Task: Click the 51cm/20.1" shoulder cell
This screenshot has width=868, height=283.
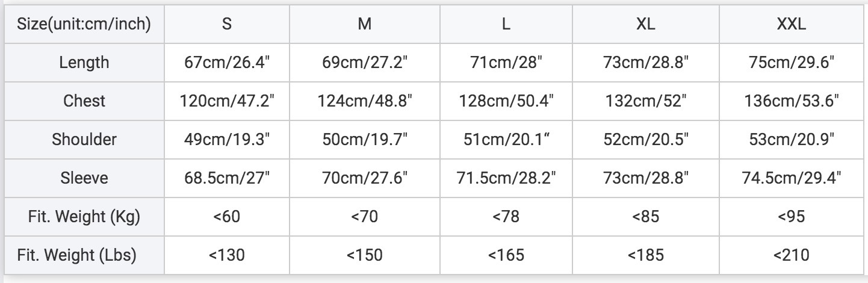Action: pyautogui.click(x=506, y=139)
